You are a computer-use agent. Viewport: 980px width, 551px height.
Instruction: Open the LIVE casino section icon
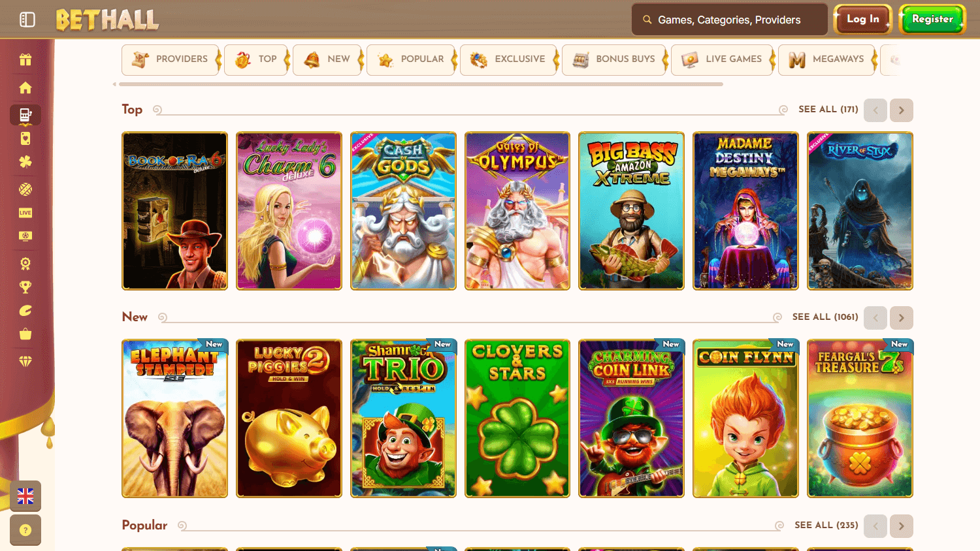[x=25, y=212]
